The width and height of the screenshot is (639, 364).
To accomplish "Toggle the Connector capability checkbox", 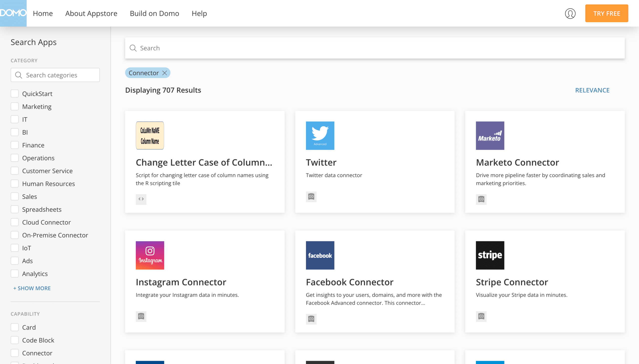I will (14, 353).
